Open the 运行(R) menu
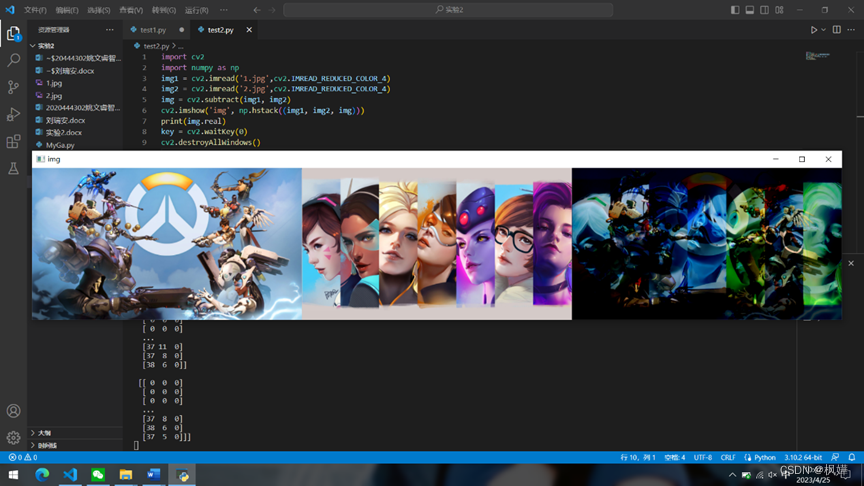 tap(197, 10)
